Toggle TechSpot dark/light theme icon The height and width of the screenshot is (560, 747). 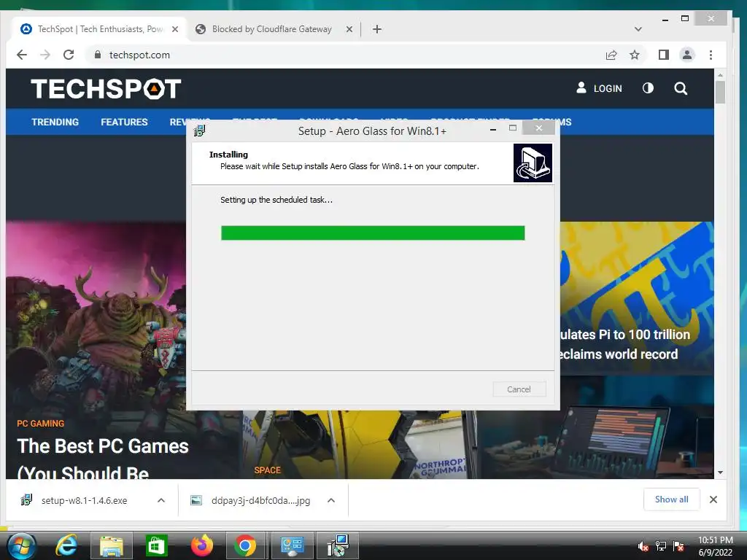click(648, 88)
